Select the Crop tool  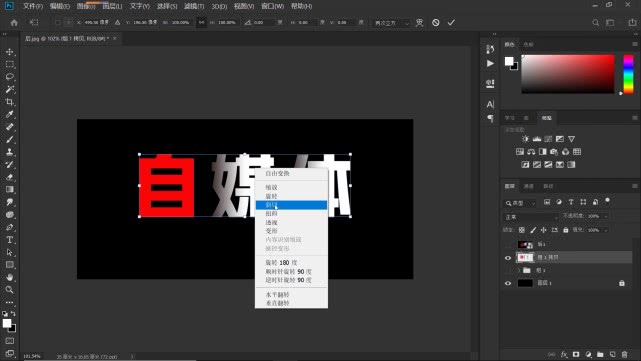click(x=10, y=102)
